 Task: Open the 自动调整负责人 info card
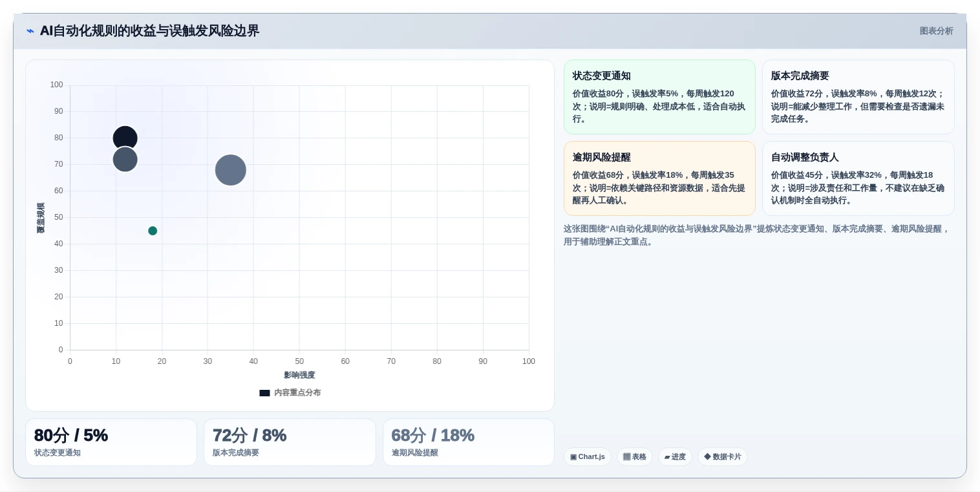[x=858, y=178]
